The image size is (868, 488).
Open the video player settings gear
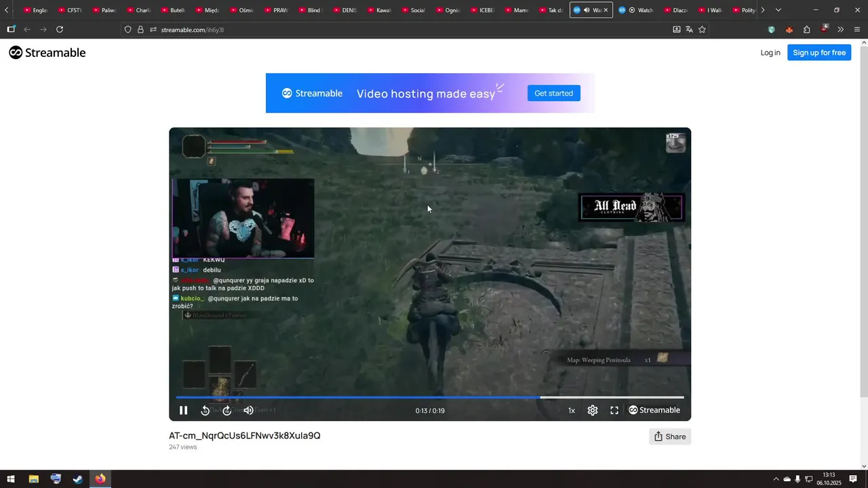593,410
